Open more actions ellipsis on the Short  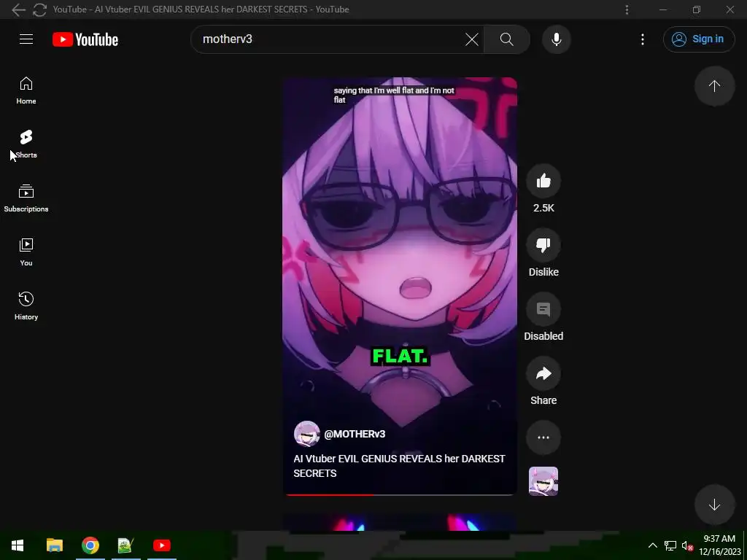pos(543,437)
